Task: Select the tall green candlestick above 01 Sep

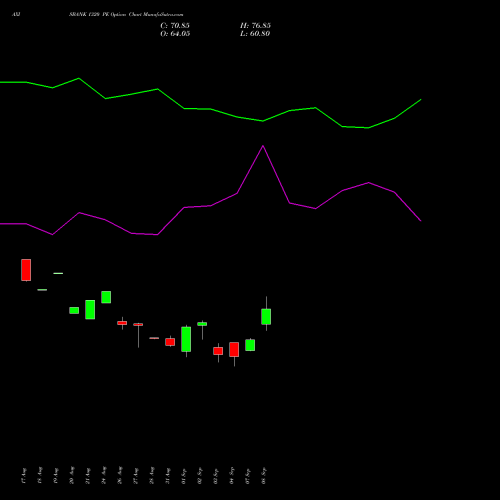Action: [x=186, y=339]
